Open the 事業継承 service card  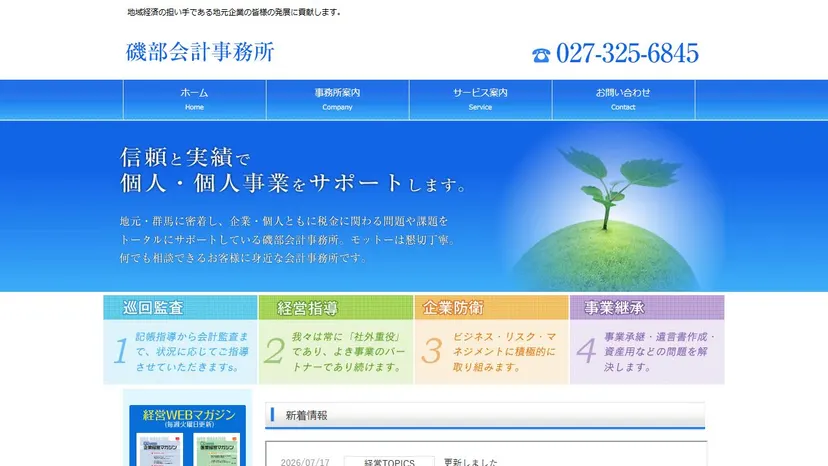click(647, 339)
